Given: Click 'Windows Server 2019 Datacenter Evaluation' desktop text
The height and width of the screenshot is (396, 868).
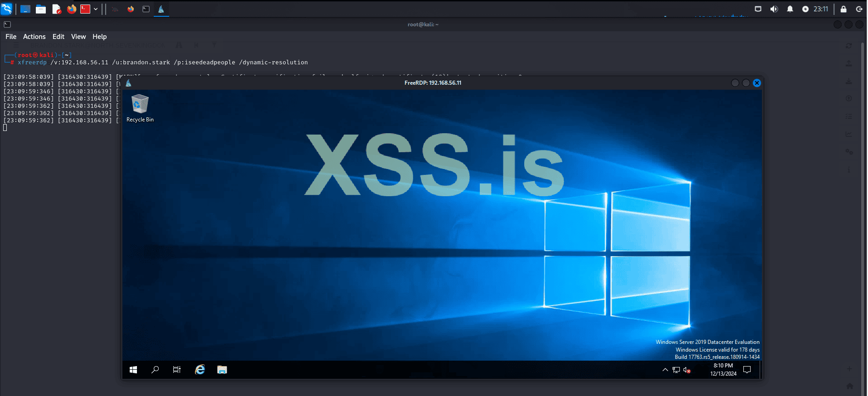Looking at the screenshot, I should click(707, 342).
